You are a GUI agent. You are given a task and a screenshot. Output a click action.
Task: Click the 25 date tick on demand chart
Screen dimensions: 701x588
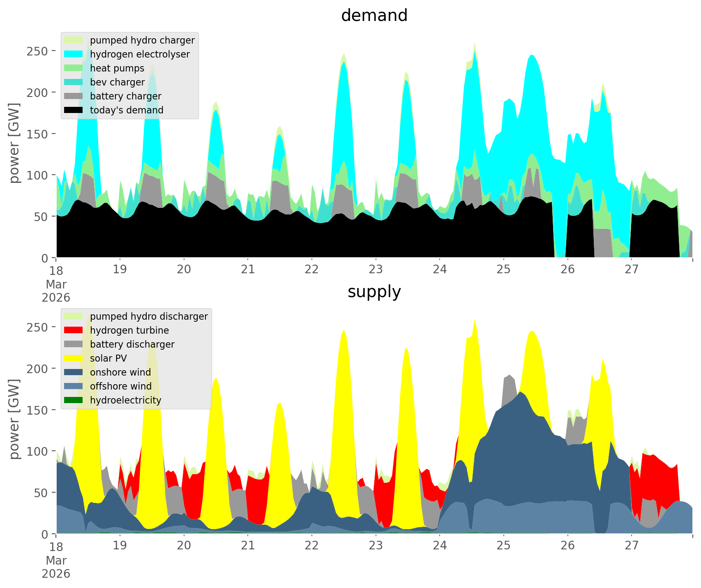[x=503, y=270]
